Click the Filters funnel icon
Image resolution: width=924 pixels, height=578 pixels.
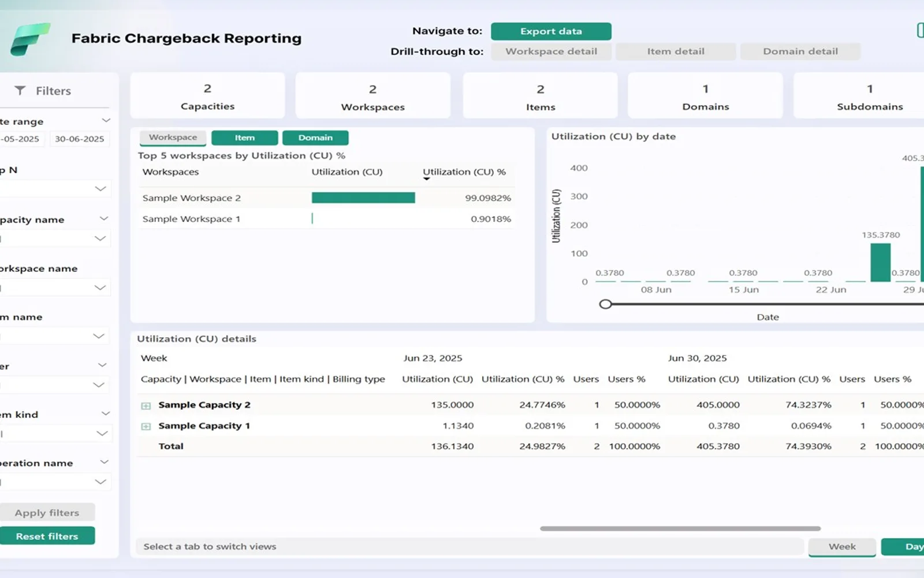pos(20,91)
